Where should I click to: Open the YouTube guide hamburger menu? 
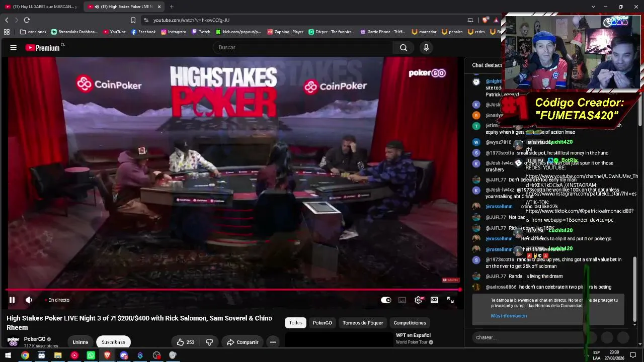click(14, 48)
